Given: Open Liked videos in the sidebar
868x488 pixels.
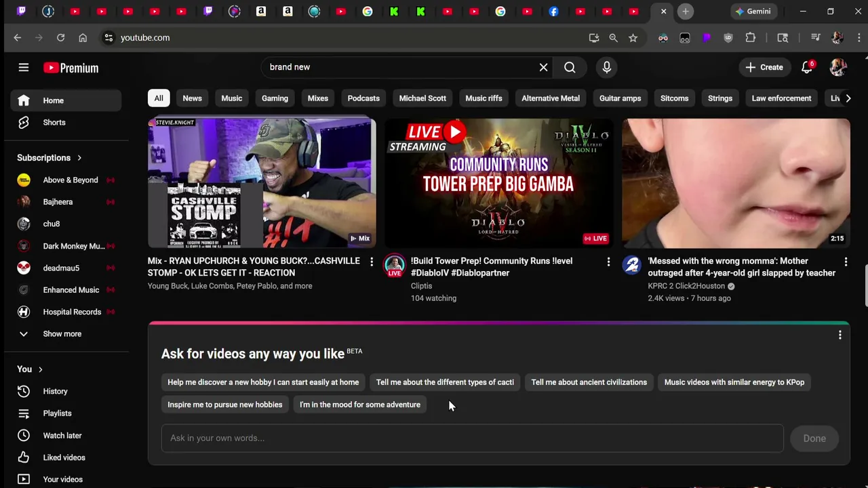Looking at the screenshot, I should tap(66, 457).
